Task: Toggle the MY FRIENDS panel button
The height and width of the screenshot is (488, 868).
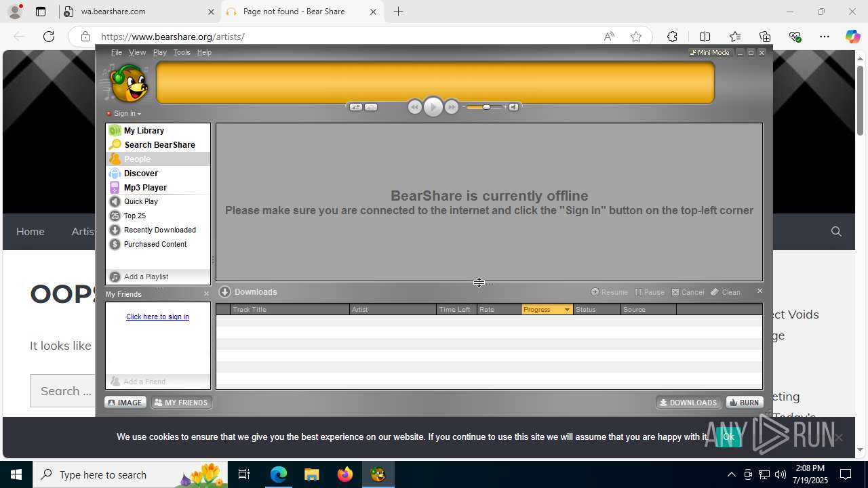Action: 181,403
